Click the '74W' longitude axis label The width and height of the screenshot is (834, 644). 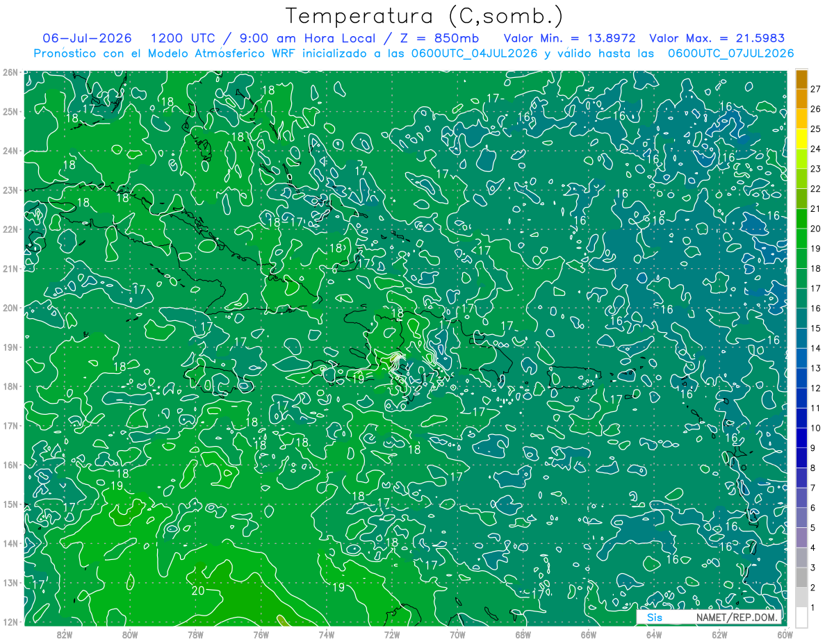[326, 634]
